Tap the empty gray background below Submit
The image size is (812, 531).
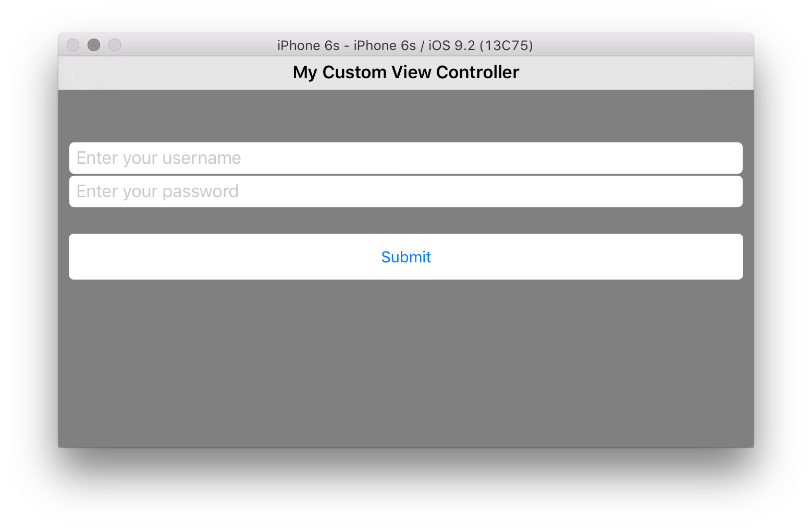[x=405, y=365]
